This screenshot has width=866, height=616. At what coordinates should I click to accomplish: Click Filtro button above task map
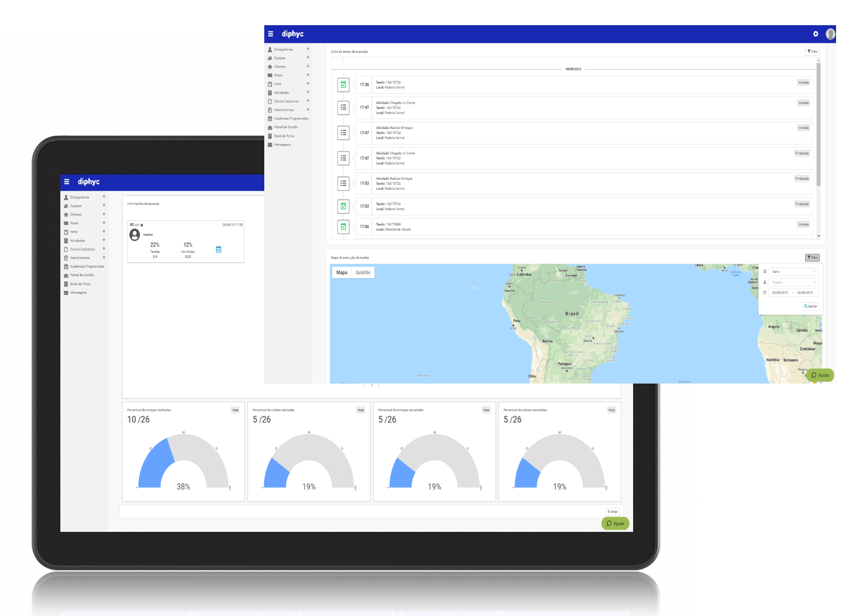click(x=812, y=258)
